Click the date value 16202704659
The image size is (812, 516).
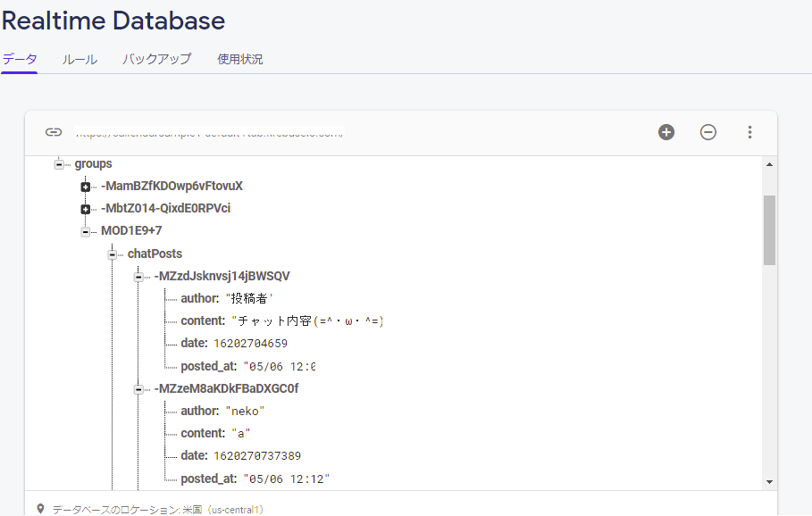click(251, 344)
